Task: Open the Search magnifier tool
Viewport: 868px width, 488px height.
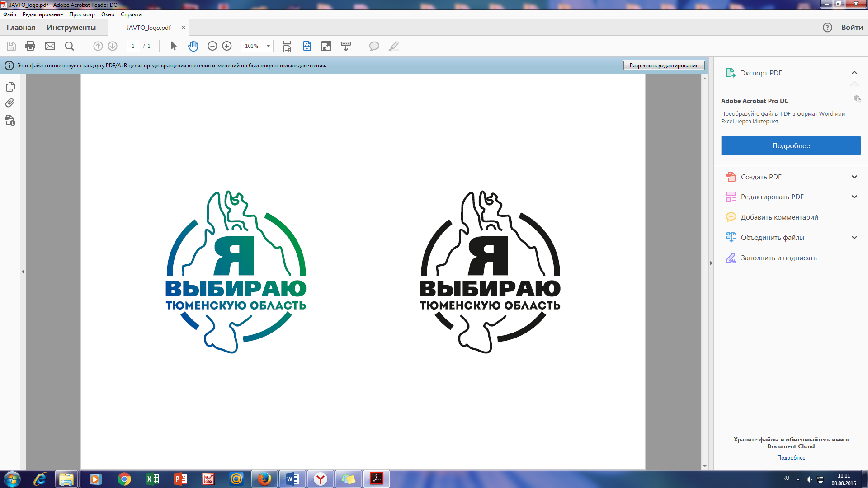Action: 69,46
